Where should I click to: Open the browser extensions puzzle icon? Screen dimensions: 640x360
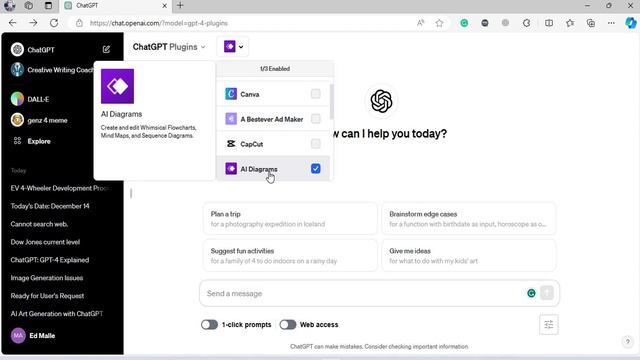(526, 23)
